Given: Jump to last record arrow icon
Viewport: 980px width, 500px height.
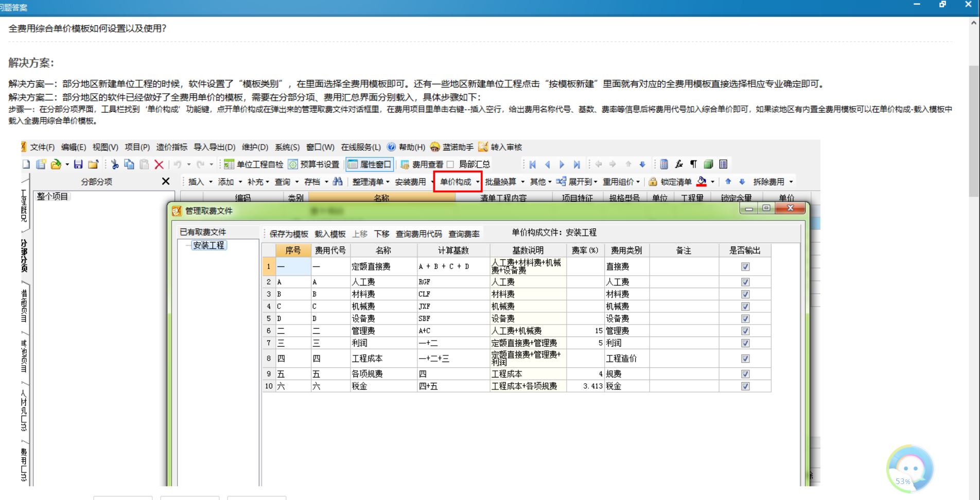Looking at the screenshot, I should 576,164.
